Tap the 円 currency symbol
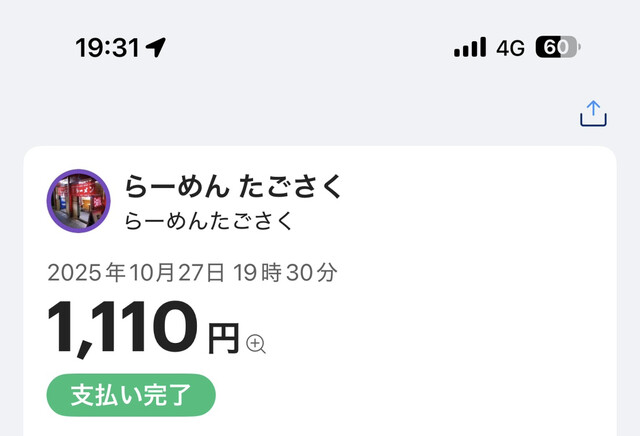The width and height of the screenshot is (640, 436). 223,340
